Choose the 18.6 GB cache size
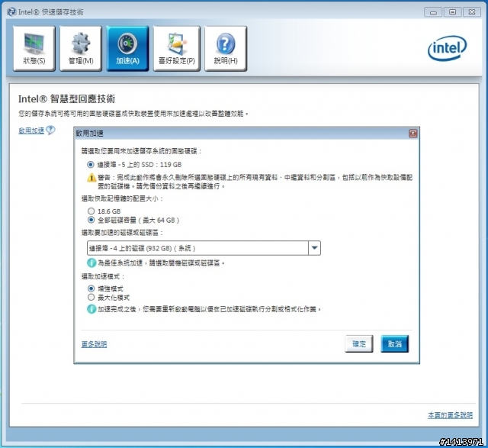The image size is (488, 448). (91, 211)
